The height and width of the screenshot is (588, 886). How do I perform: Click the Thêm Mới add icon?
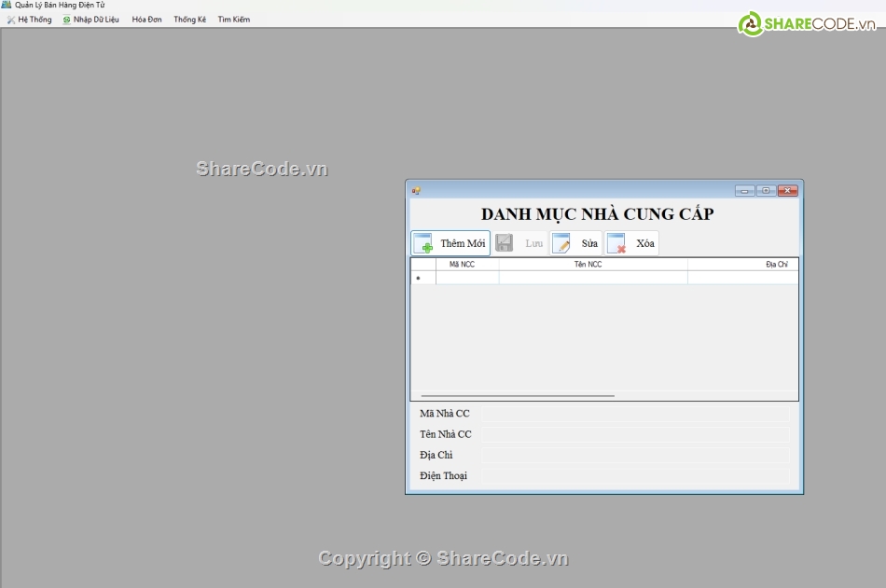tap(423, 243)
